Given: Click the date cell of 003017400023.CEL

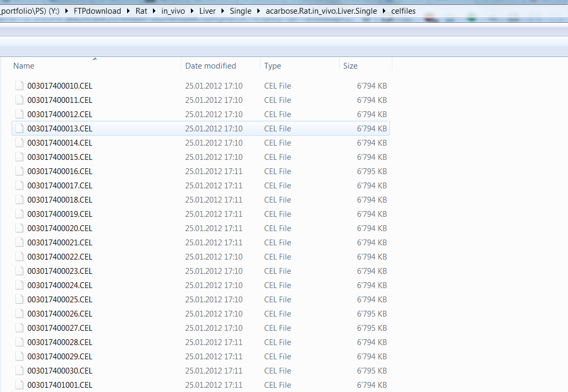Looking at the screenshot, I should click(214, 271).
